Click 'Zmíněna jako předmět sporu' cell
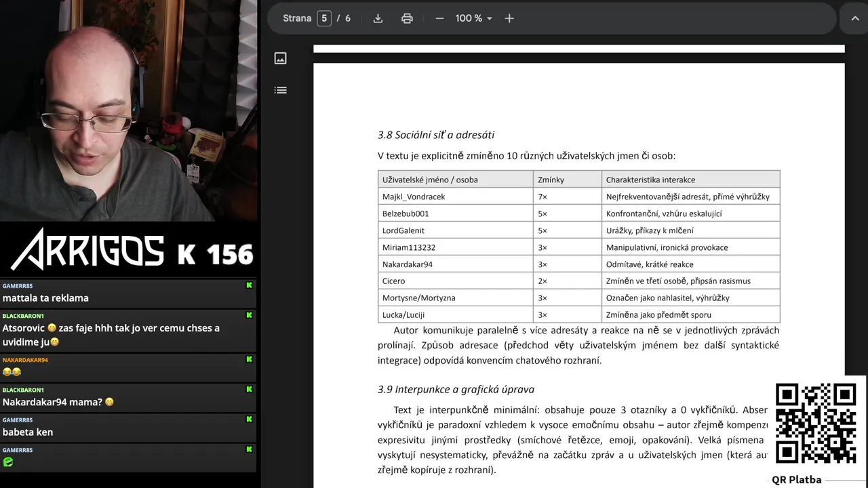868x488 pixels. pyautogui.click(x=691, y=314)
